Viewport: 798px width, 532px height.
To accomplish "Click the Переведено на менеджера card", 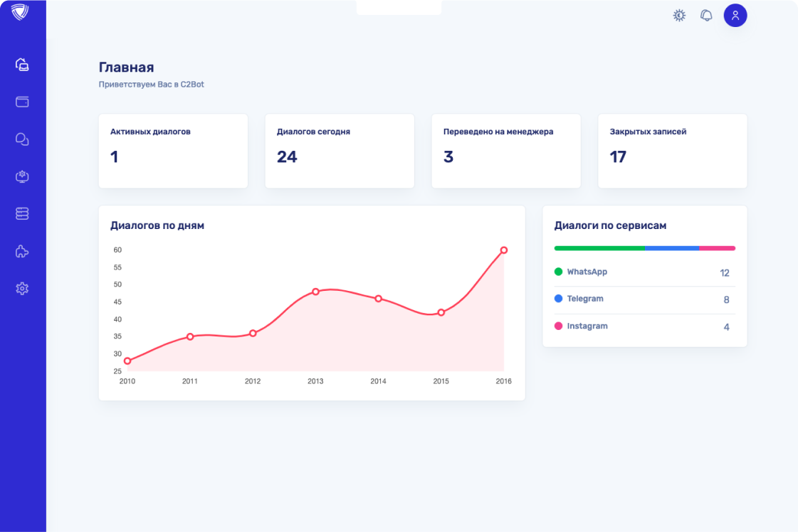I will 506,151.
